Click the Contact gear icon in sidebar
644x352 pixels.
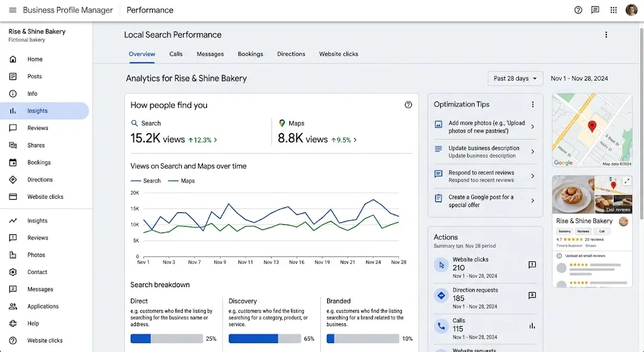coord(13,272)
